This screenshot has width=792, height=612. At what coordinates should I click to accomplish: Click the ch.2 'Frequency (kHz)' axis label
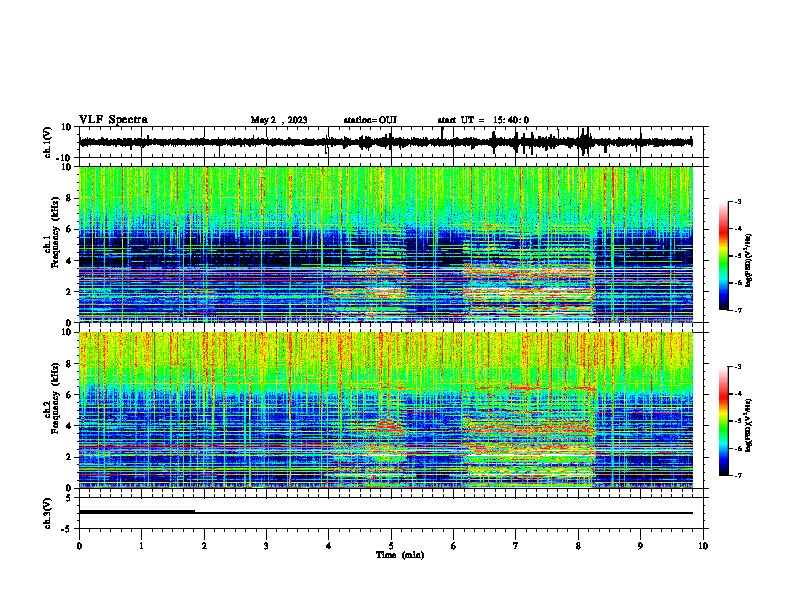click(55, 398)
